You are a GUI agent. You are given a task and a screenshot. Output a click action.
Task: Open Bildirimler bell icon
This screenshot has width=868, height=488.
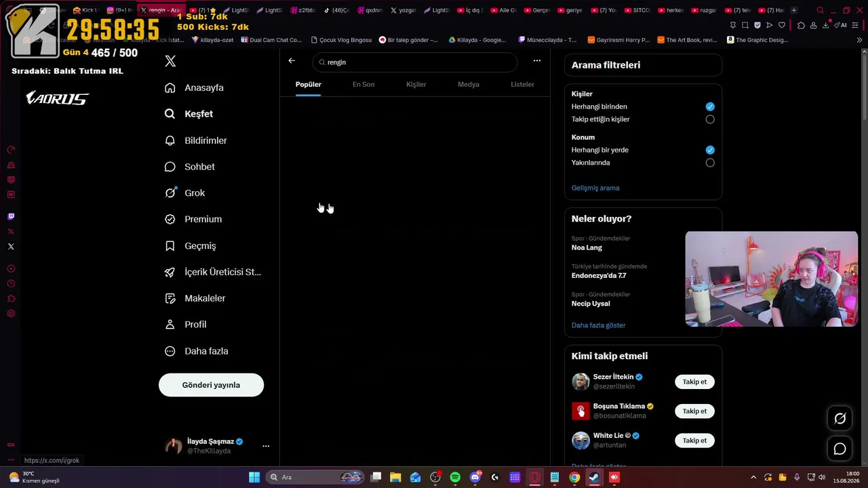170,140
